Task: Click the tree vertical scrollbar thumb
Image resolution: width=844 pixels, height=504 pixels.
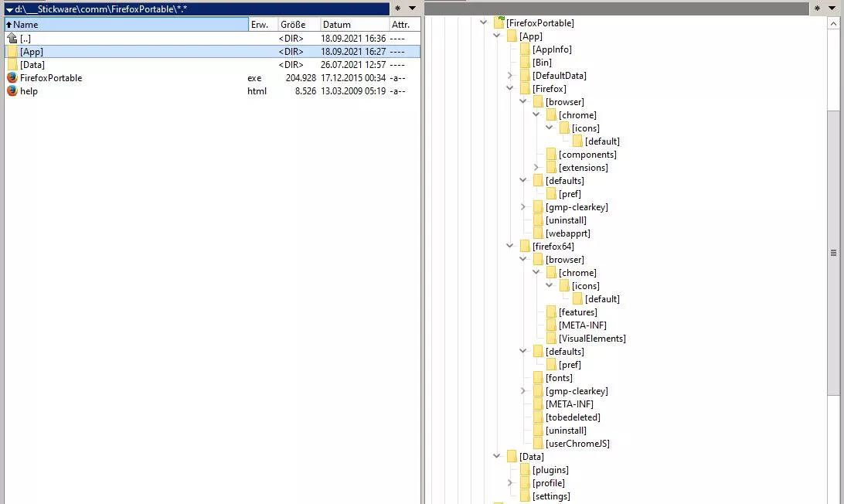Action: (832, 253)
